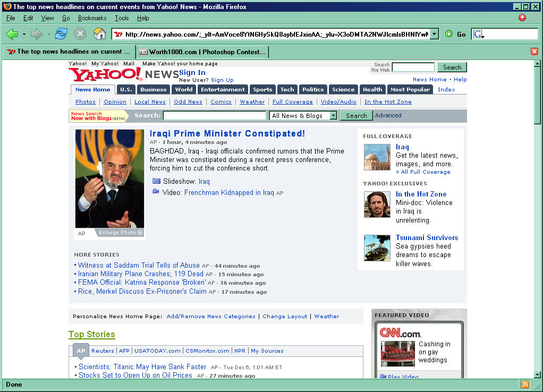Screen dimensions: 543x392
Task: Open Witness at Saddam Trial Tells of Abuse
Action: coord(139,265)
